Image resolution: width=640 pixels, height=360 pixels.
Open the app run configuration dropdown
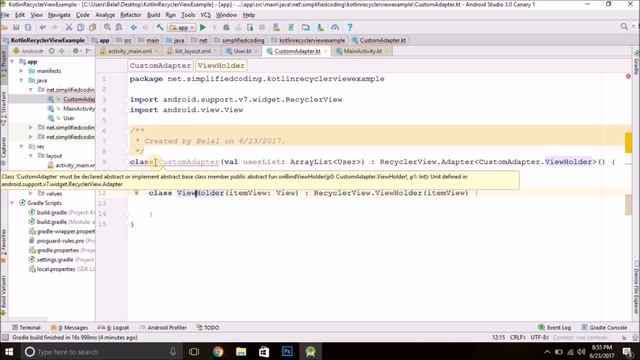point(182,27)
